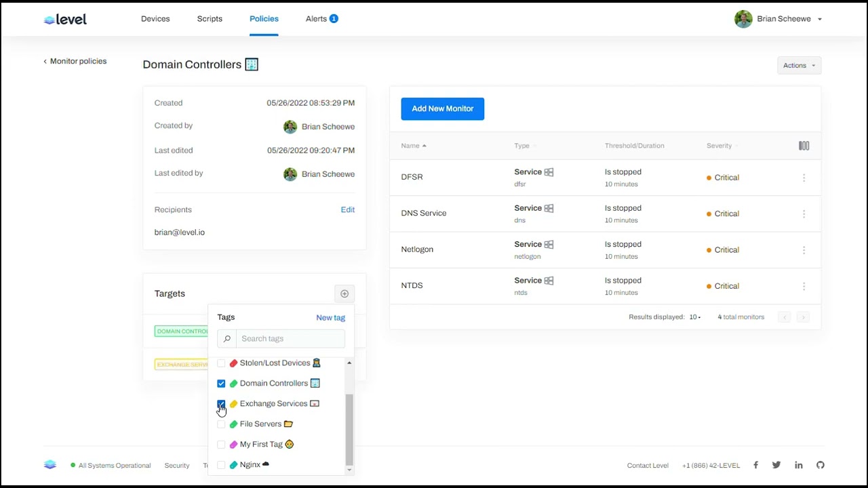Open DNS Service row three-dot menu
Screen dimensions: 868x488
point(804,213)
